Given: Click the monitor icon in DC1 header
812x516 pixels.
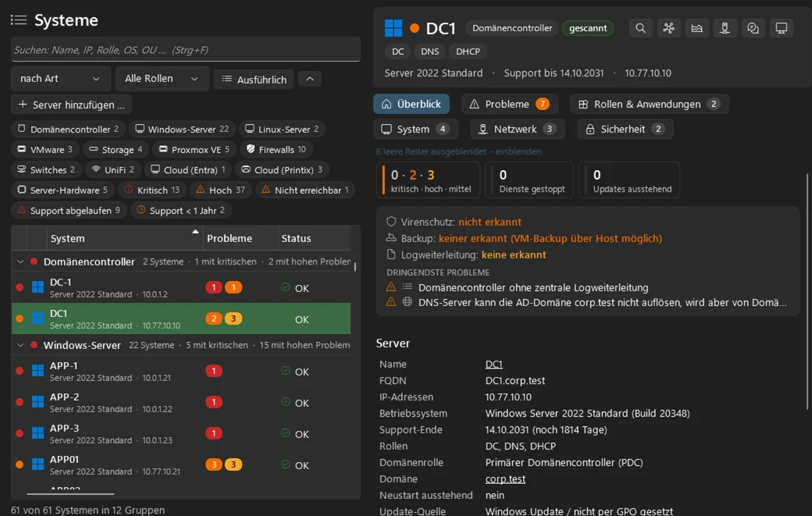Looking at the screenshot, I should coord(781,28).
